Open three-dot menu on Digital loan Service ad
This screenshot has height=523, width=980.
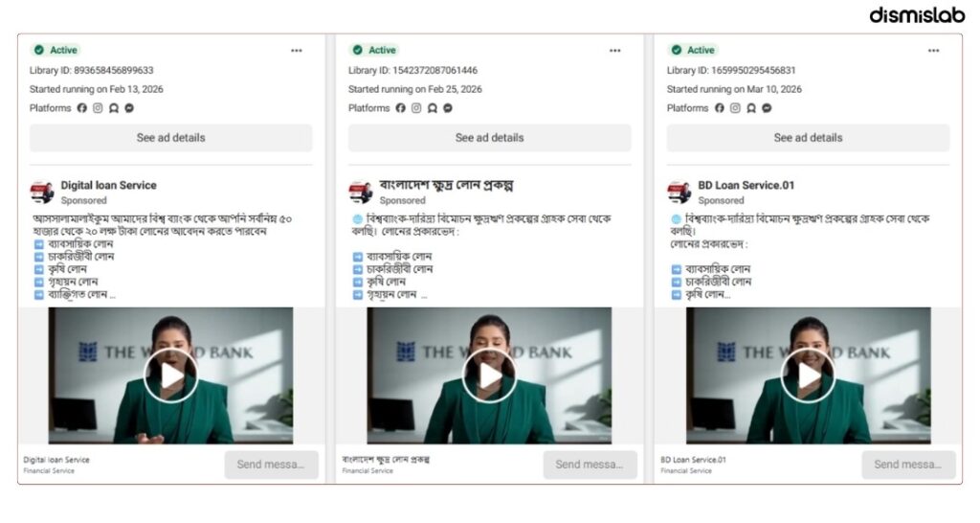pyautogui.click(x=297, y=51)
